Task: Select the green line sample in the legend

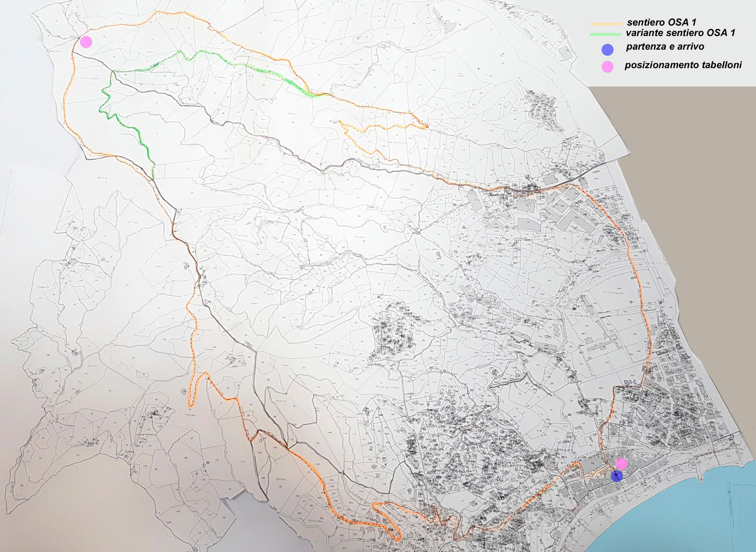Action: 605,34
